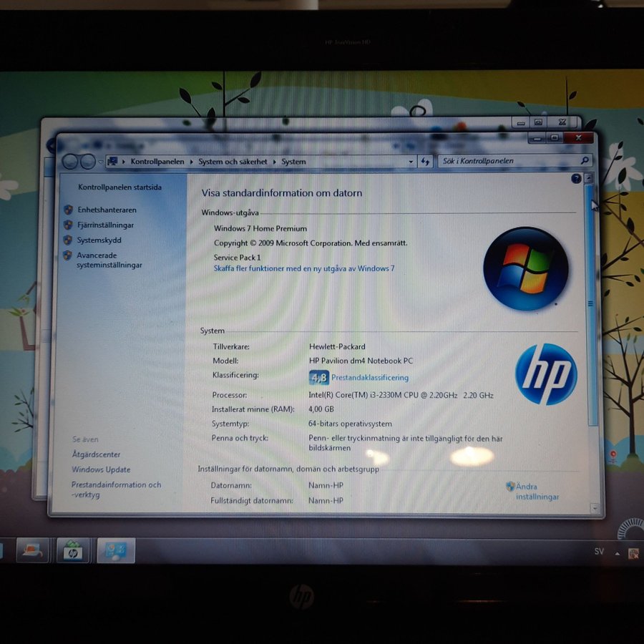The image size is (644, 644).
Task: Expand arrow after Kontrollpanelen breadcrumb
Action: 191,162
